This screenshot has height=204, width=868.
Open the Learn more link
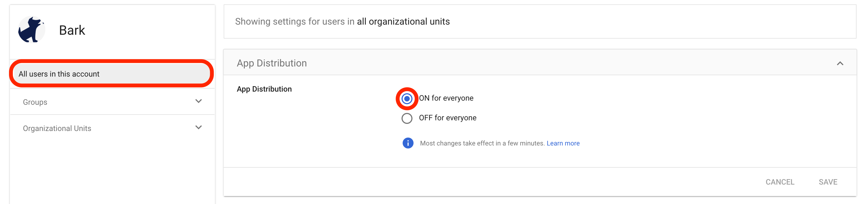(563, 143)
